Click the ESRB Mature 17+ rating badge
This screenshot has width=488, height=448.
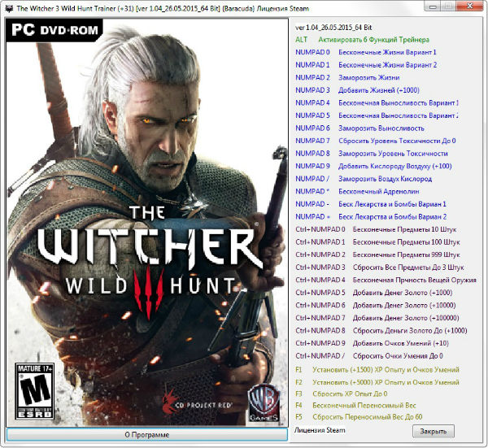[30, 393]
